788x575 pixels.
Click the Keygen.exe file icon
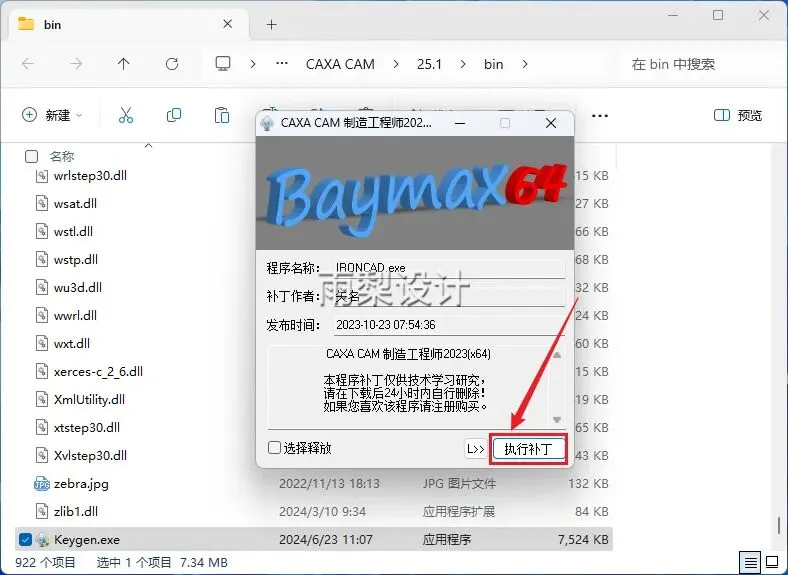pos(42,540)
